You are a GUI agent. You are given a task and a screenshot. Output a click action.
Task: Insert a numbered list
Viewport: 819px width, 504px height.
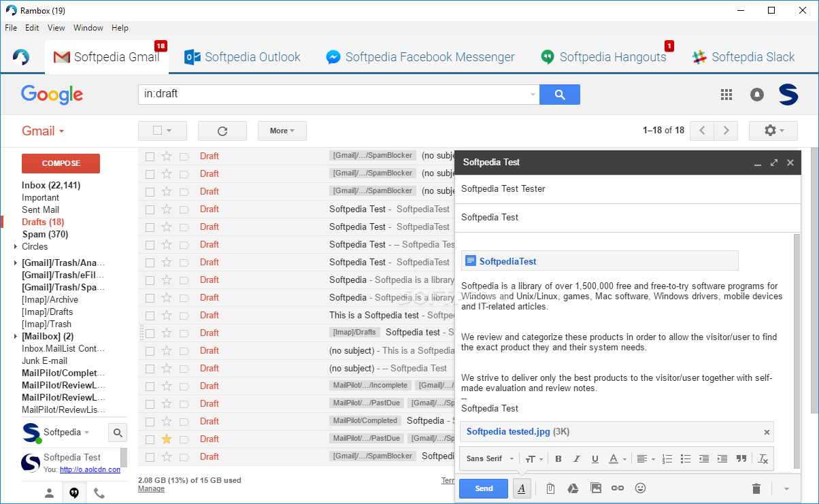pyautogui.click(x=667, y=459)
